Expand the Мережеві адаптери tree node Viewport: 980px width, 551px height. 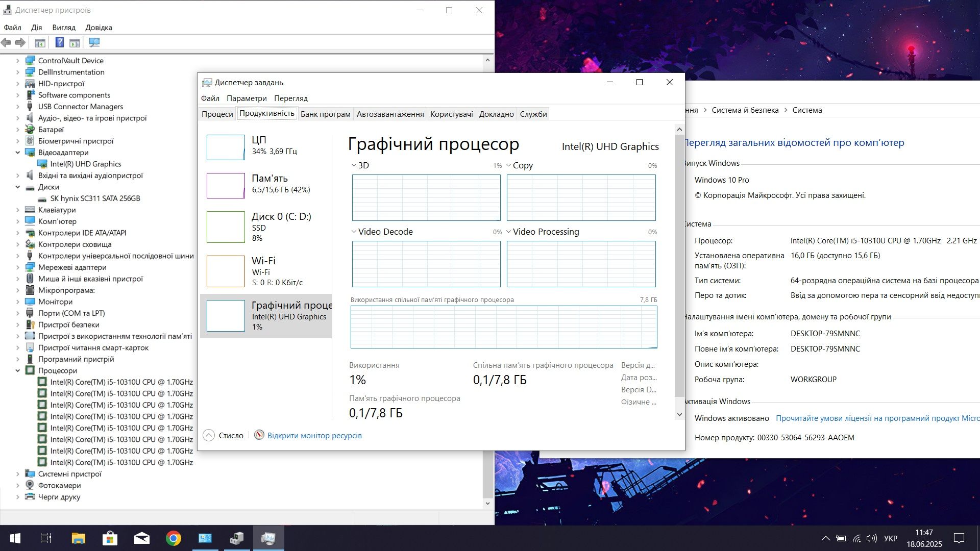pos(18,267)
